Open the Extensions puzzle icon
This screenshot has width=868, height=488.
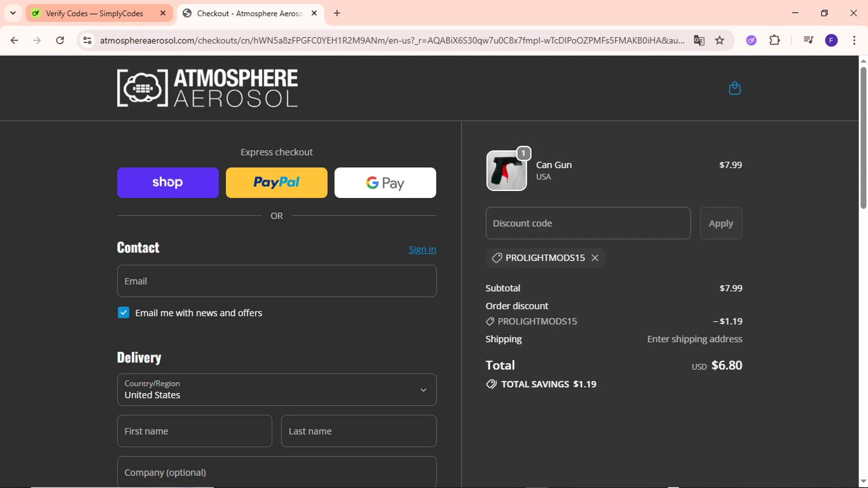[x=774, y=41]
